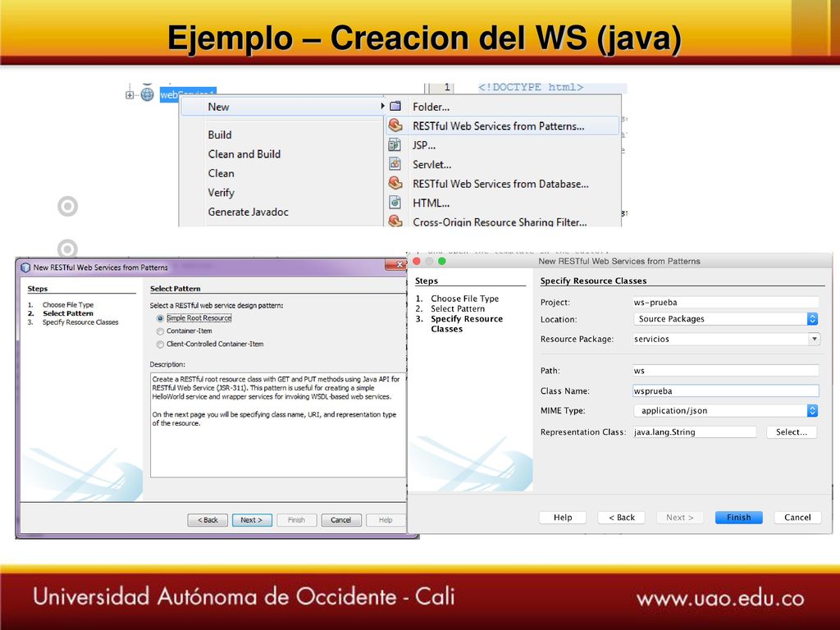Click Select Pattern step in Mac dialog
840x630 pixels.
point(458,308)
